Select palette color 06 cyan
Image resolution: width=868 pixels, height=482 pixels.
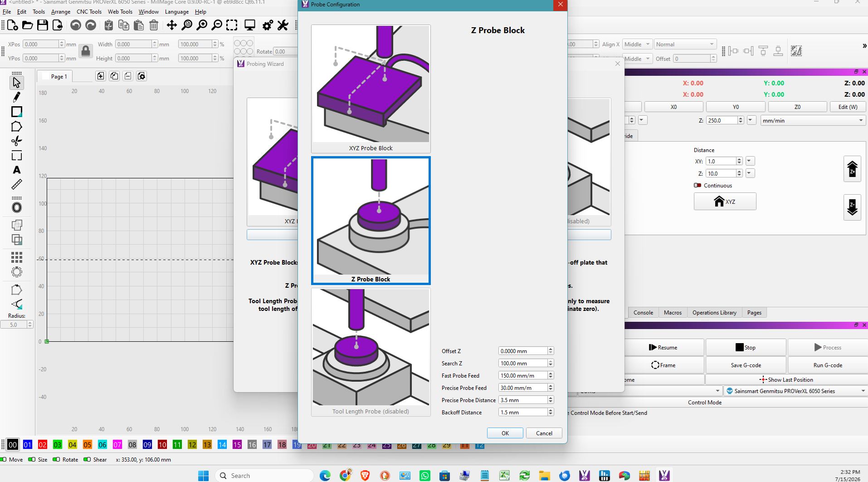click(x=102, y=445)
